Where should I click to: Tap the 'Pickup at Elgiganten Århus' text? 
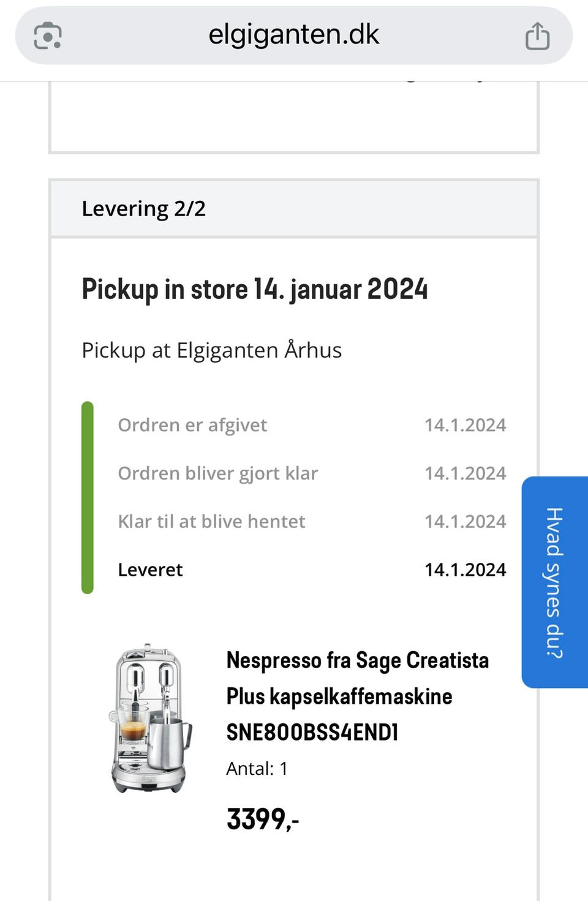(212, 350)
